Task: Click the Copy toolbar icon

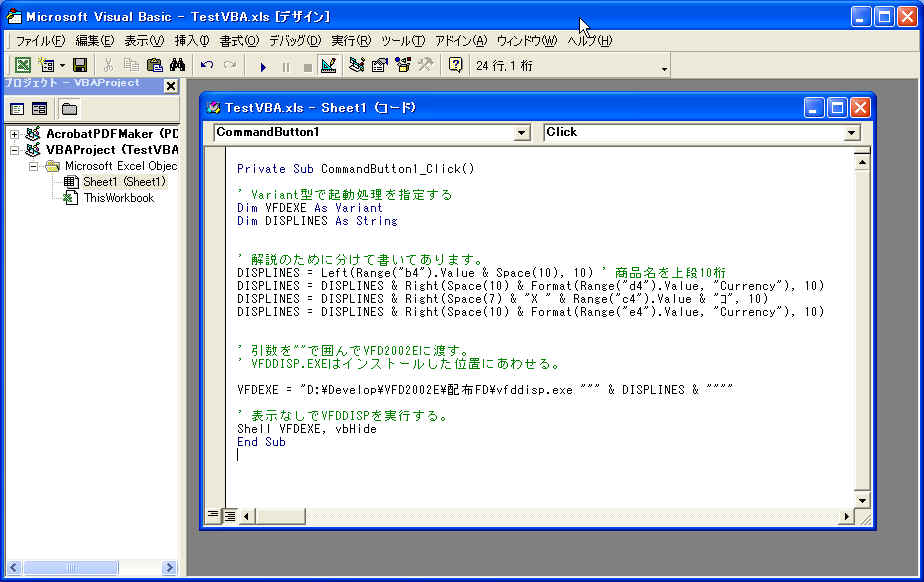Action: click(131, 65)
